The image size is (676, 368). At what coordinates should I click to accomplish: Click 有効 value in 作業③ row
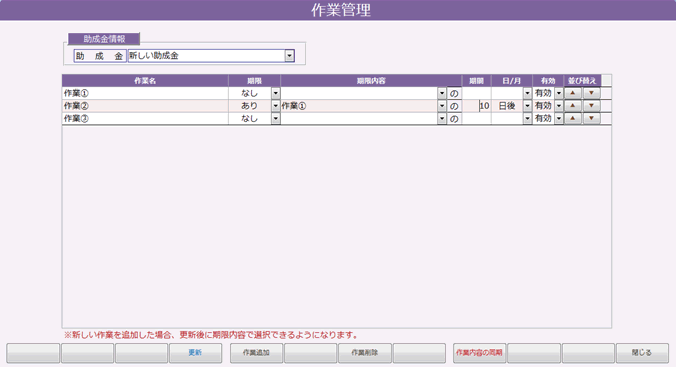point(543,118)
